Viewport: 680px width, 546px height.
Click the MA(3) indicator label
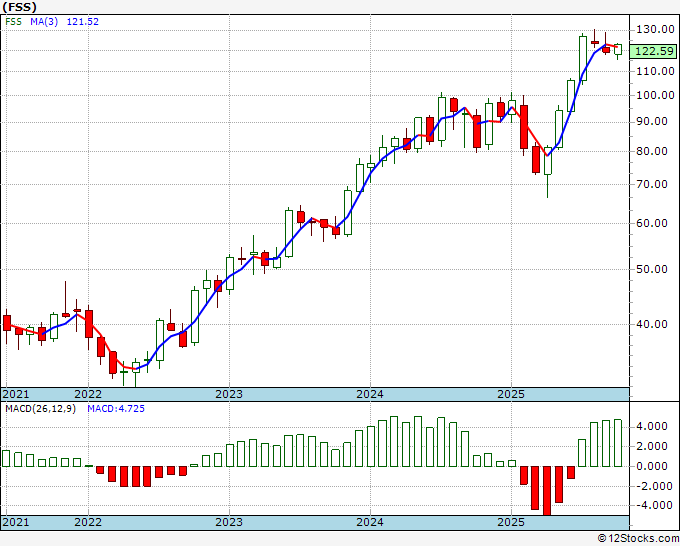tap(44, 21)
